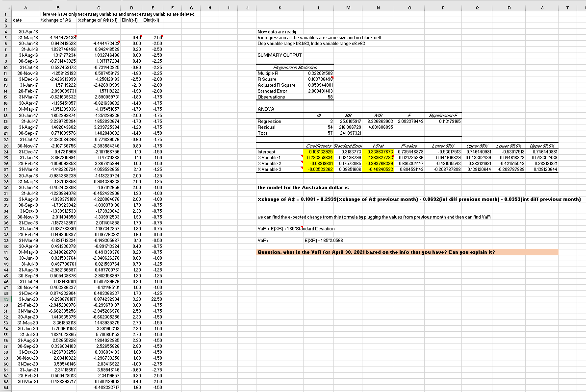Image resolution: width=586 pixels, height=392 pixels.
Task: Select 'VaR = E(XR) + 1.65*Standard Deviation' cell
Action: coord(296,228)
